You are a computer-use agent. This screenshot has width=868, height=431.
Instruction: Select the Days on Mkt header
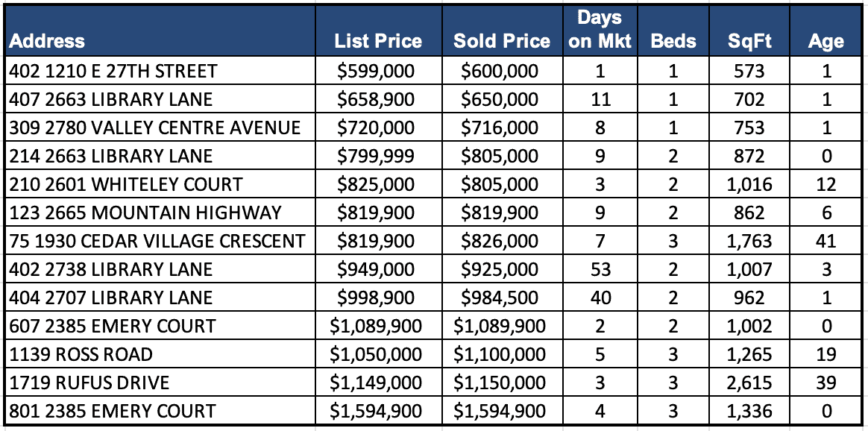pos(600,30)
